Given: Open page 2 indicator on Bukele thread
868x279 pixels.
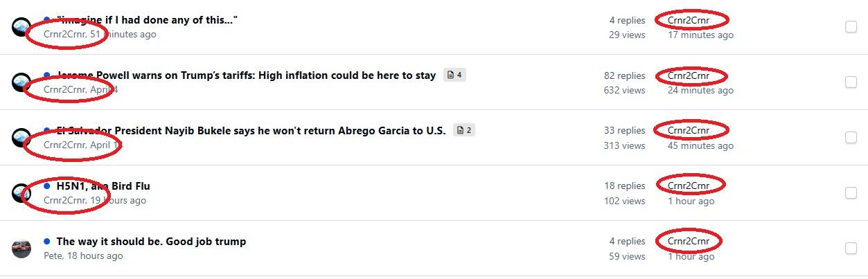Looking at the screenshot, I should (x=464, y=130).
